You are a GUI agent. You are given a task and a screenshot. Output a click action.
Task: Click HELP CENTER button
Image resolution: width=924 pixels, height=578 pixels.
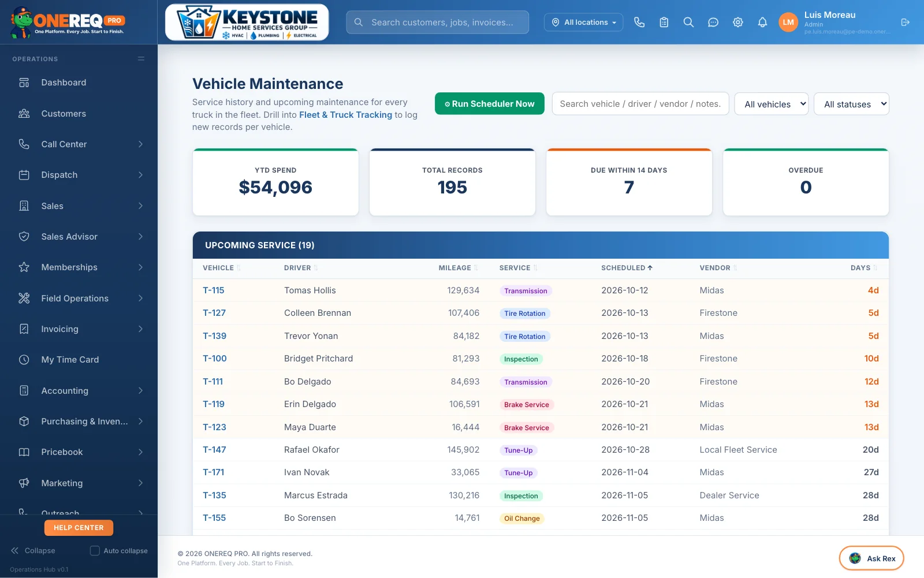pyautogui.click(x=79, y=528)
